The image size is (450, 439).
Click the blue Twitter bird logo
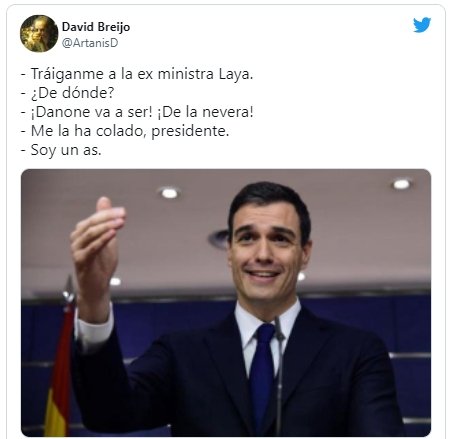tap(422, 25)
